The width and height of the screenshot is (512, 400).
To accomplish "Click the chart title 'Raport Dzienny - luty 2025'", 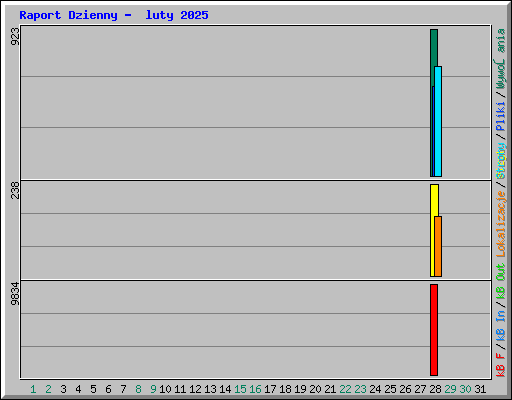I will (114, 15).
